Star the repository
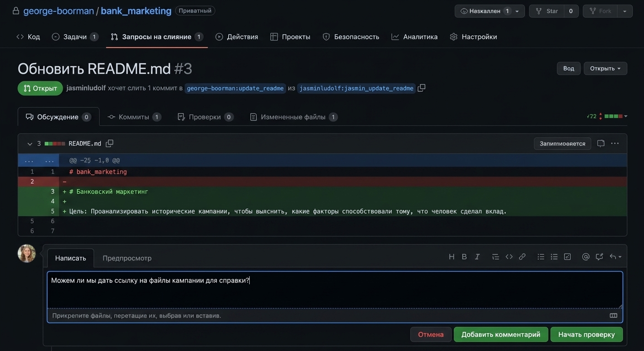 [x=547, y=11]
